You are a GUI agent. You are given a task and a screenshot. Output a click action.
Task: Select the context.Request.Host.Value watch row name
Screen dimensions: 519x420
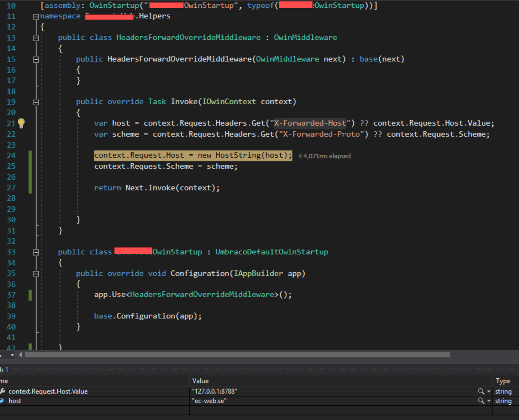click(48, 391)
